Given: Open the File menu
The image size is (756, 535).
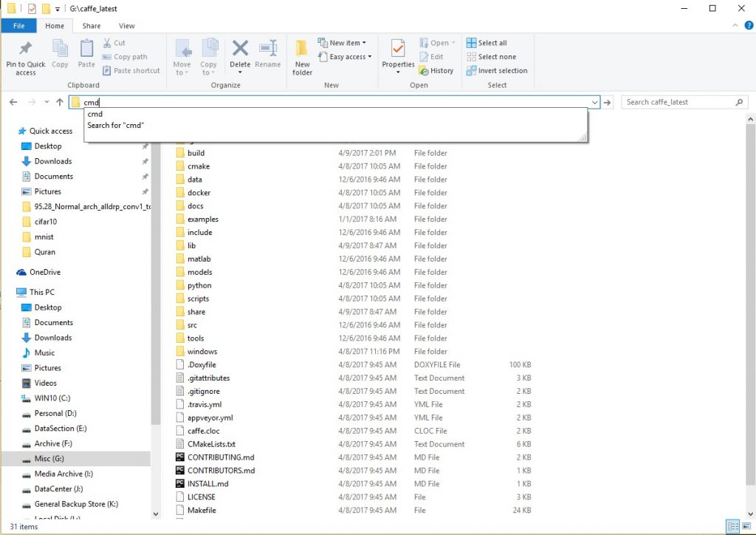Looking at the screenshot, I should tap(18, 26).
